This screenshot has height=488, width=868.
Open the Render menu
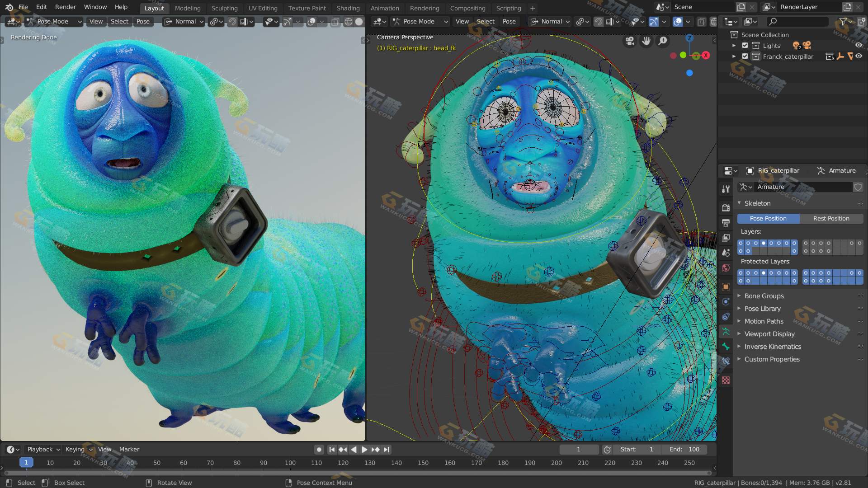(x=66, y=7)
